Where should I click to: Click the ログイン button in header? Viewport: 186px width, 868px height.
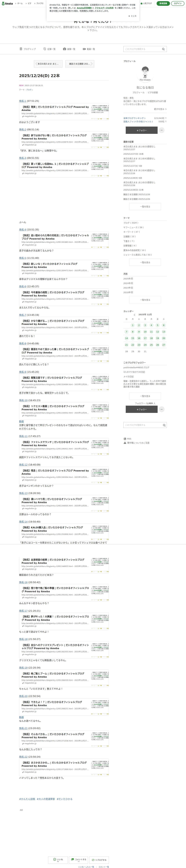178,3
